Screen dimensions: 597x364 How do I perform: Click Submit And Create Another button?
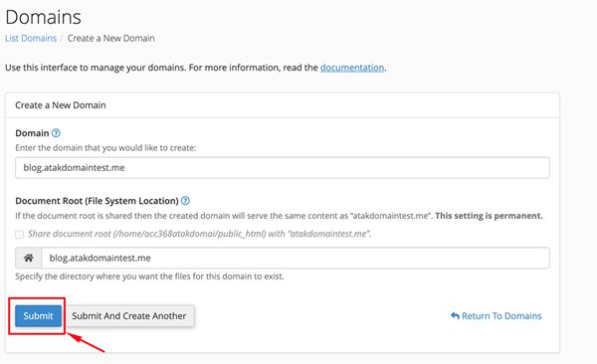129,315
